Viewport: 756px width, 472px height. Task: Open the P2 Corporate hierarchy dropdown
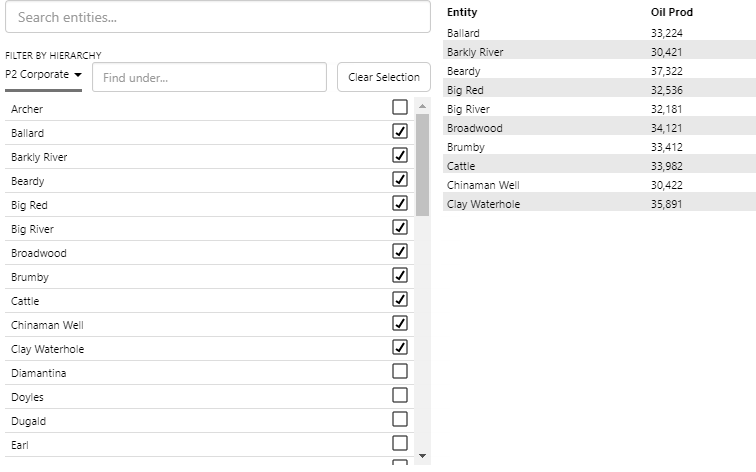[44, 75]
